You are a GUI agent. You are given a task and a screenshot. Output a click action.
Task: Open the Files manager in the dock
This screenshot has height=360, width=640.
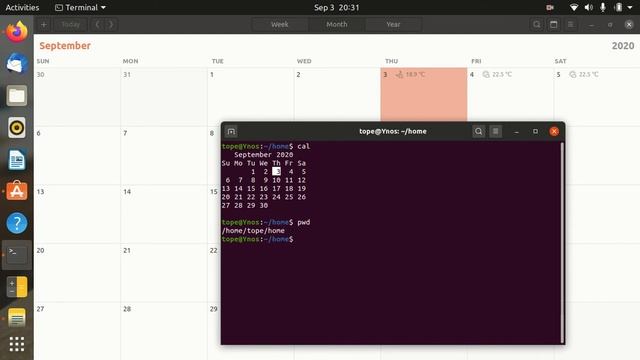[17, 96]
